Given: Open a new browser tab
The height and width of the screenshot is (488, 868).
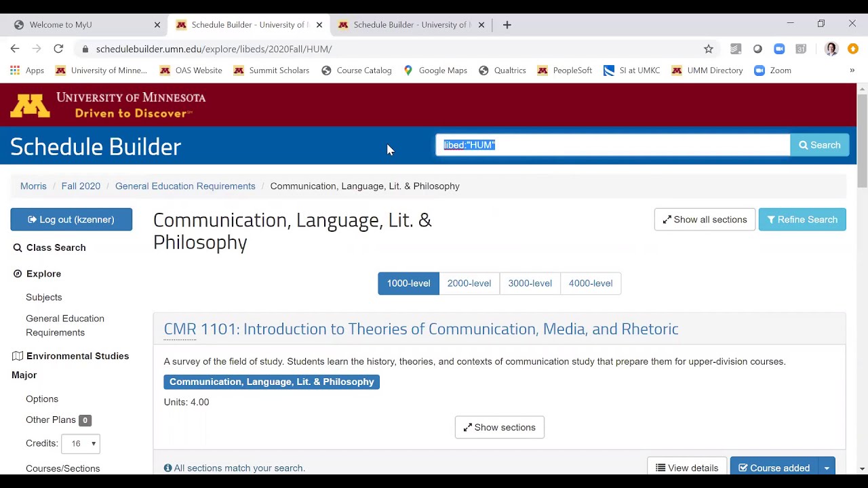Looking at the screenshot, I should [x=507, y=24].
